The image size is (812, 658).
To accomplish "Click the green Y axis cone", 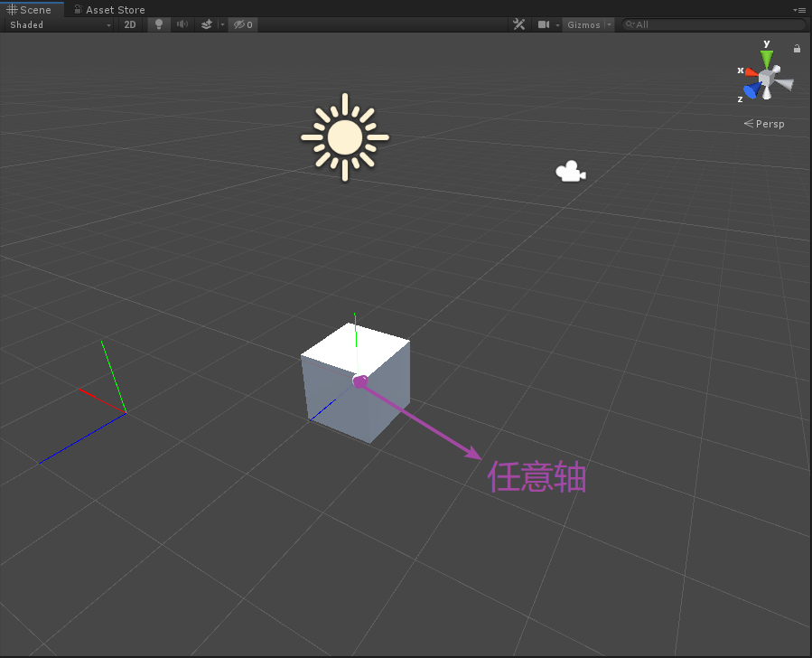I will (767, 59).
